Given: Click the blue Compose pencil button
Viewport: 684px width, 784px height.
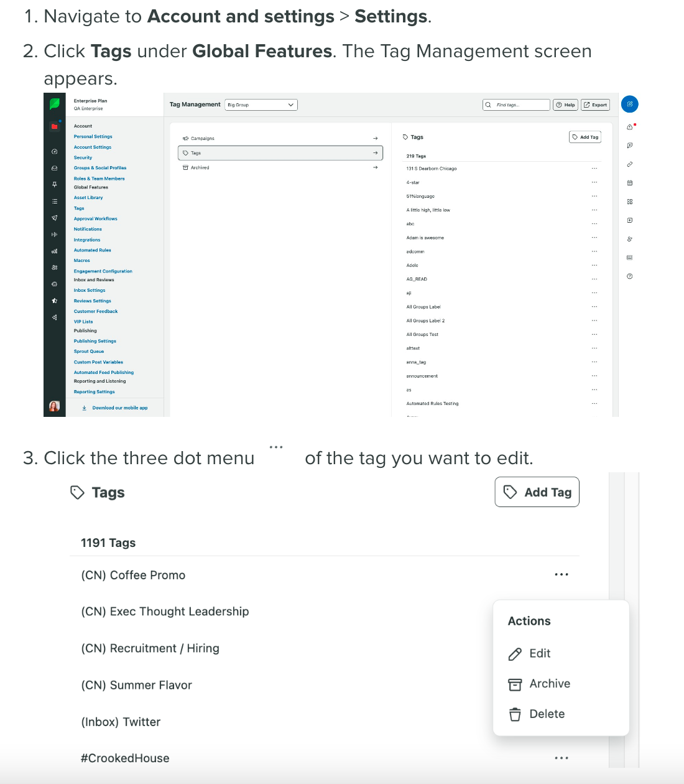Looking at the screenshot, I should 629,104.
